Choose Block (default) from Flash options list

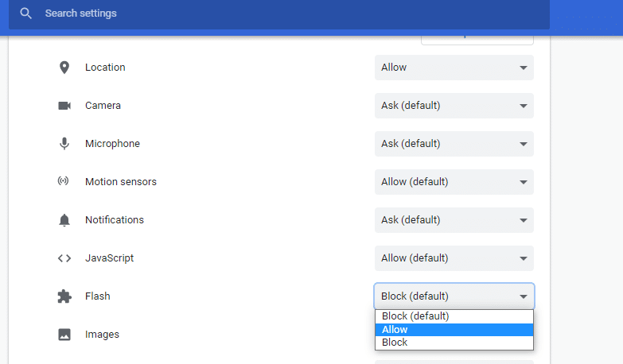point(454,316)
